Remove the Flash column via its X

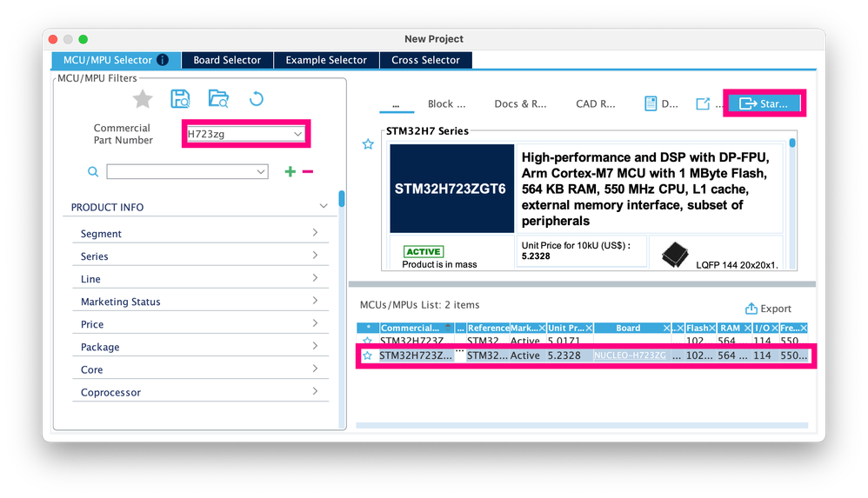pos(712,329)
